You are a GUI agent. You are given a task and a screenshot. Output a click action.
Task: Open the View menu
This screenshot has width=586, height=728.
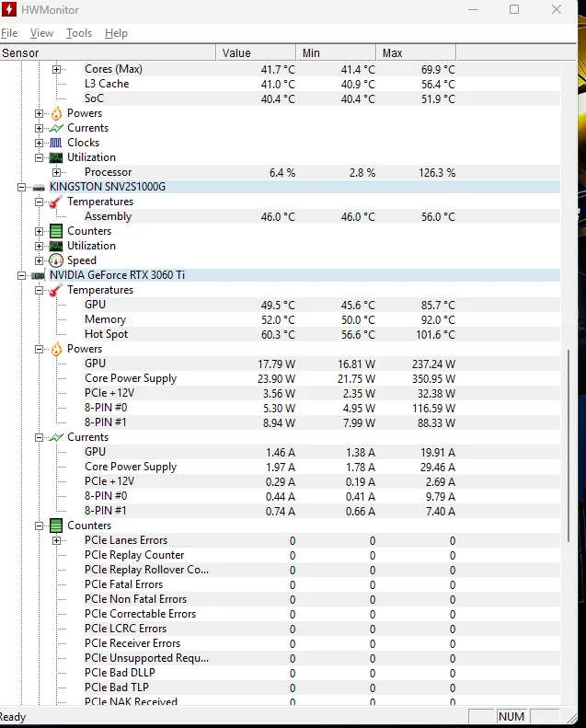point(41,33)
